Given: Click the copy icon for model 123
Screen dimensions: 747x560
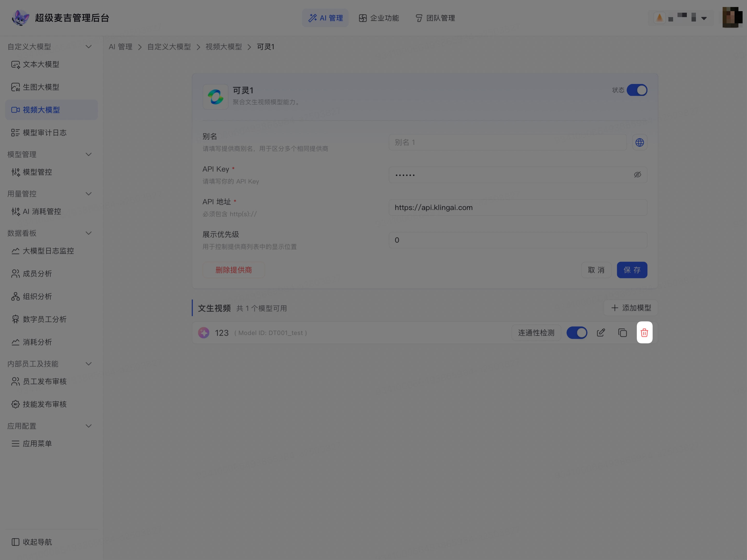Looking at the screenshot, I should pyautogui.click(x=622, y=333).
